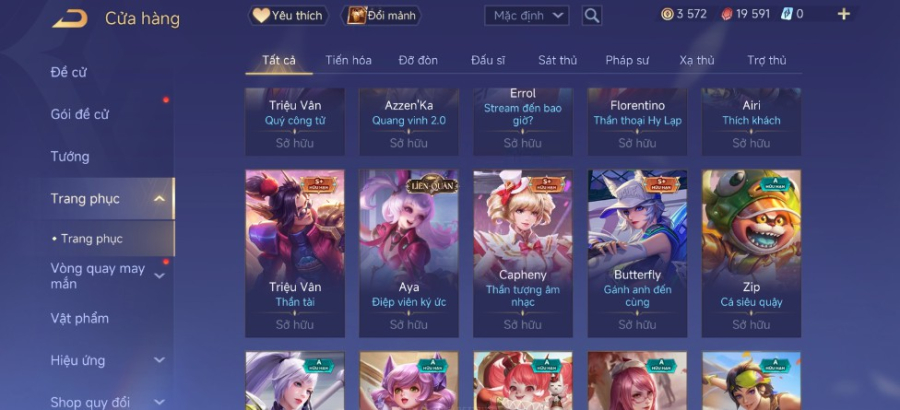Expand the Hiệu ứng sidebar section
The image size is (900, 410).
[x=160, y=361]
